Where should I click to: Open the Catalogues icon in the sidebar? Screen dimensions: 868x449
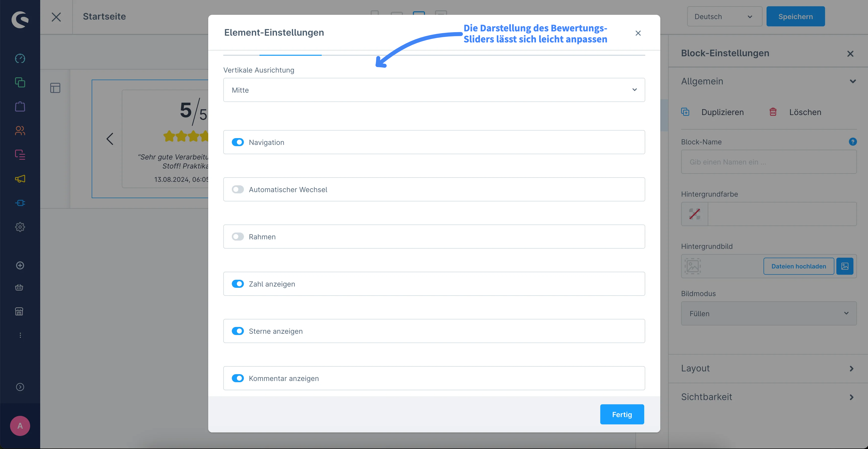pyautogui.click(x=20, y=82)
